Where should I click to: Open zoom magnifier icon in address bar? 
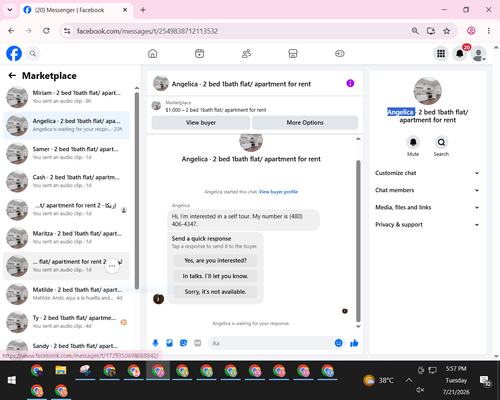415,31
